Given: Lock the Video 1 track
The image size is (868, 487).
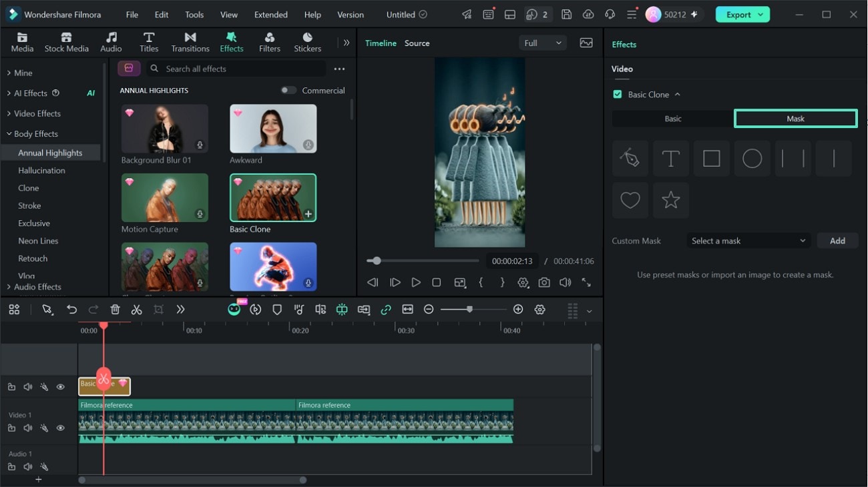Looking at the screenshot, I should (11, 428).
